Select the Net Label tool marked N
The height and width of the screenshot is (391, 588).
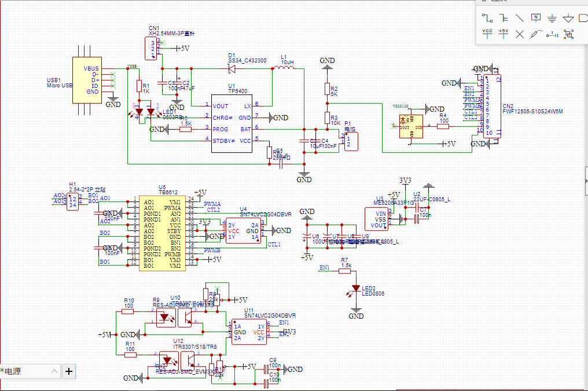tap(536, 17)
